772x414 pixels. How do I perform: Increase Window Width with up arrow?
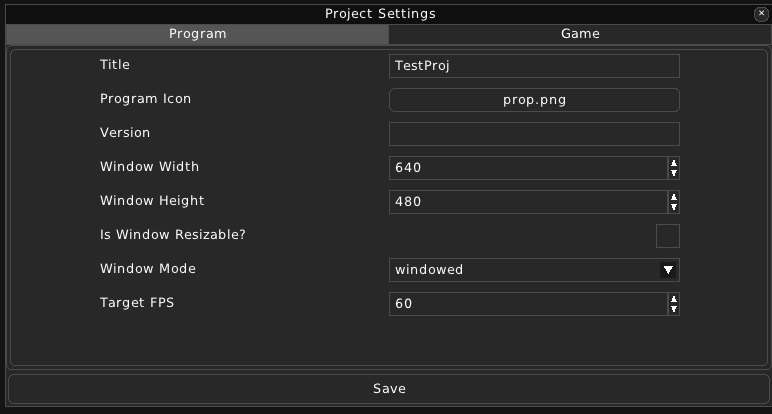(x=674, y=163)
